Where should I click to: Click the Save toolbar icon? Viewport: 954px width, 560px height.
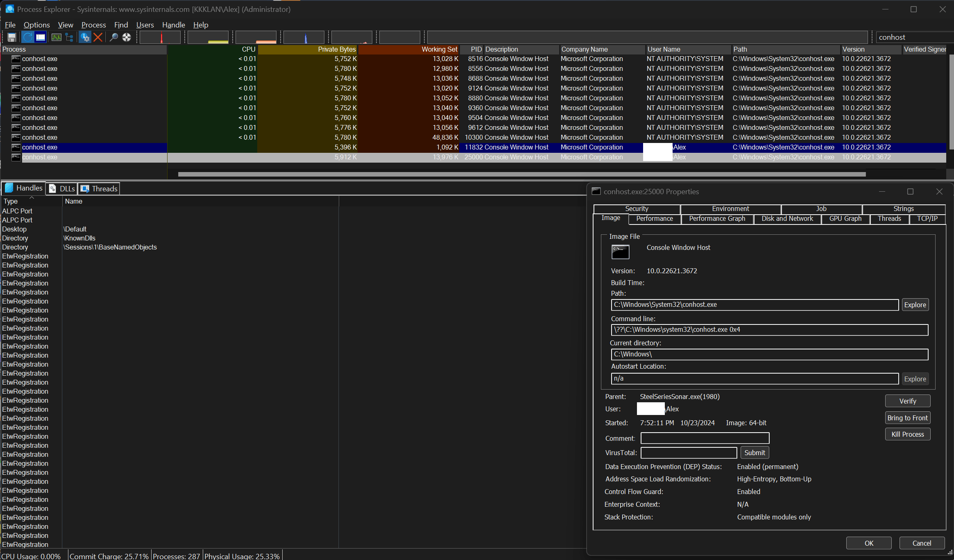click(x=12, y=37)
